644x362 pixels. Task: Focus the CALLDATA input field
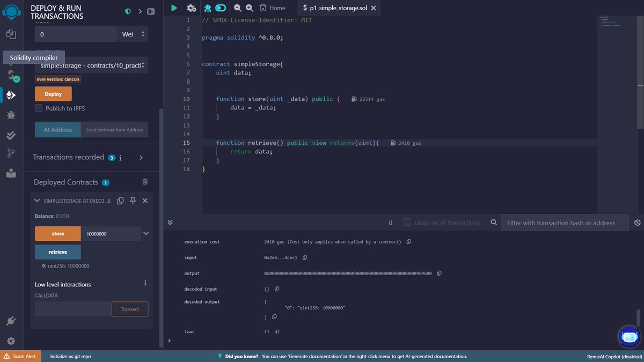coord(73,309)
